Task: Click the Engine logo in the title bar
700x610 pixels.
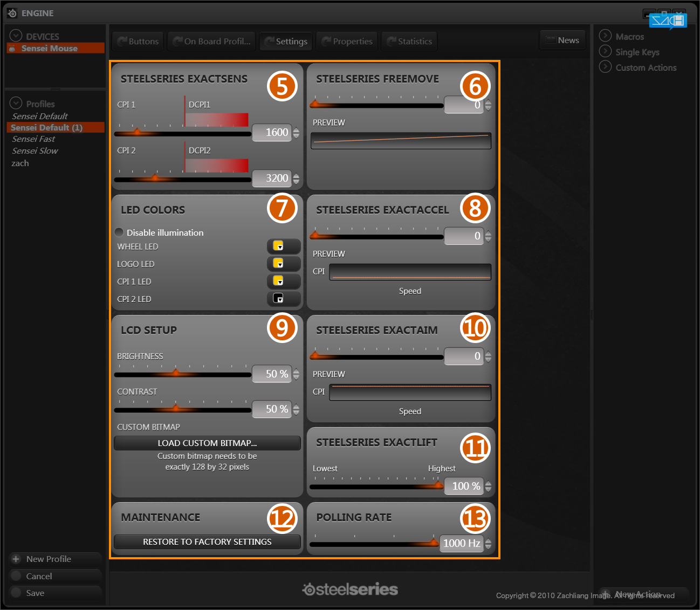Action: pos(12,13)
